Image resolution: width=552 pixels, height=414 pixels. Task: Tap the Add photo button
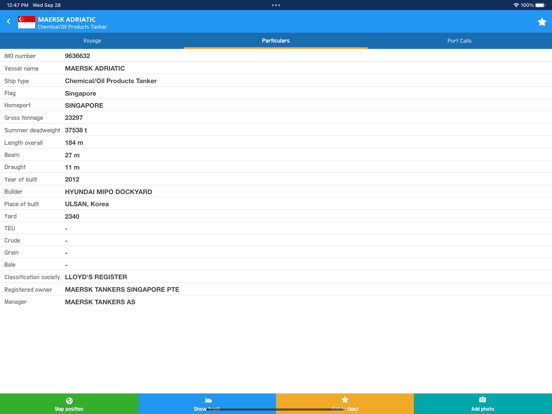[x=483, y=404]
